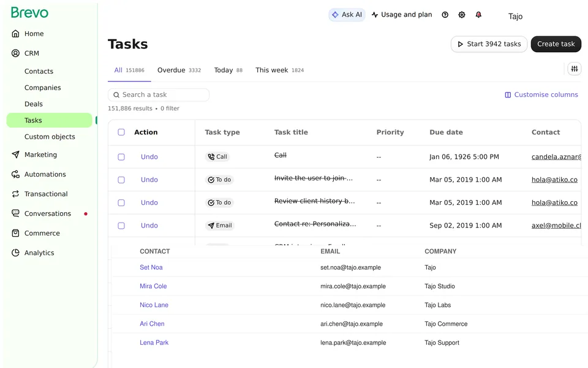Open Companies in the CRM submenu
The image size is (588, 368).
pos(42,88)
